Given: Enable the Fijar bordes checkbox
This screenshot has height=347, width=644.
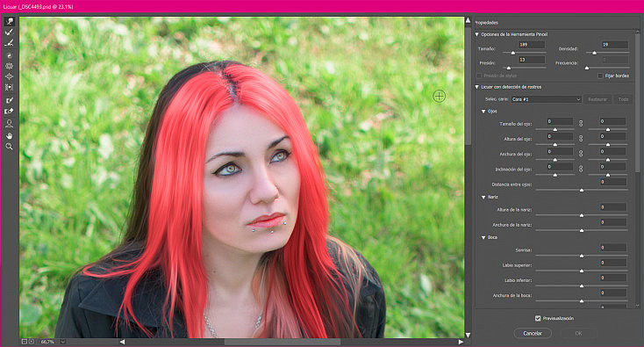Looking at the screenshot, I should click(600, 76).
